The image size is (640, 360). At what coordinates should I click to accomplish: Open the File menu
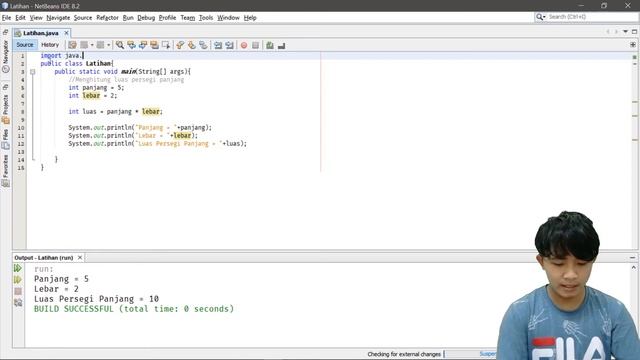tap(6, 18)
